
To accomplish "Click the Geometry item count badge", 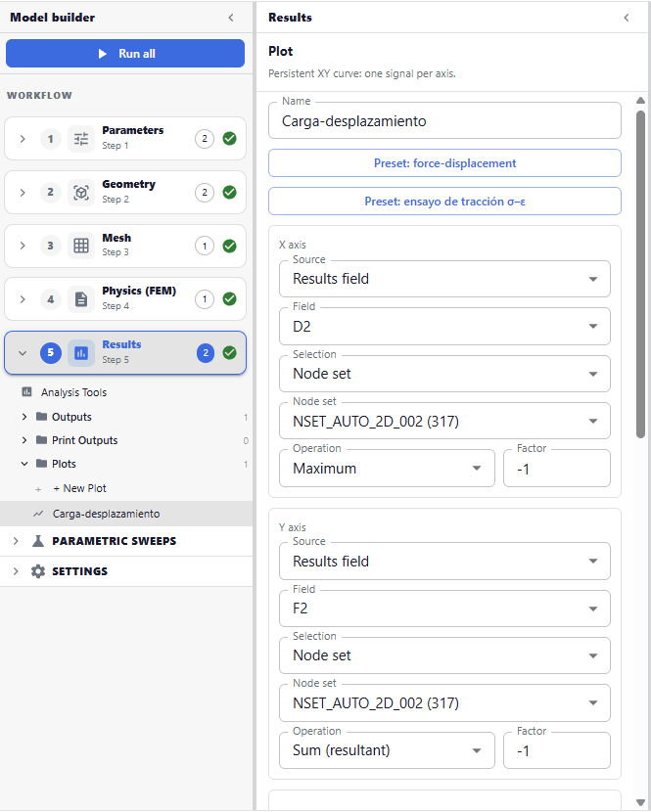I will click(x=205, y=193).
